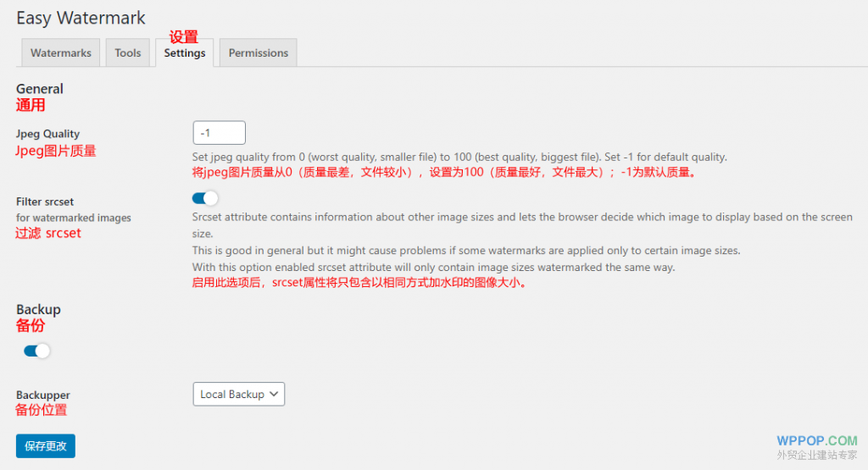Click the red 设置 annotation above Settings
The height and width of the screenshot is (470, 868).
pos(183,36)
